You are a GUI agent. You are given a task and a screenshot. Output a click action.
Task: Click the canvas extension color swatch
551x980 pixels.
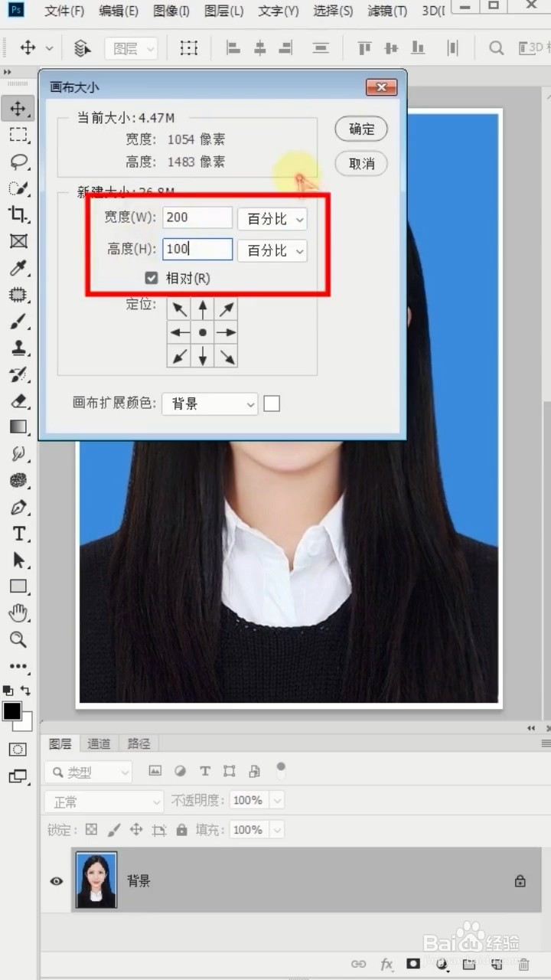(272, 403)
